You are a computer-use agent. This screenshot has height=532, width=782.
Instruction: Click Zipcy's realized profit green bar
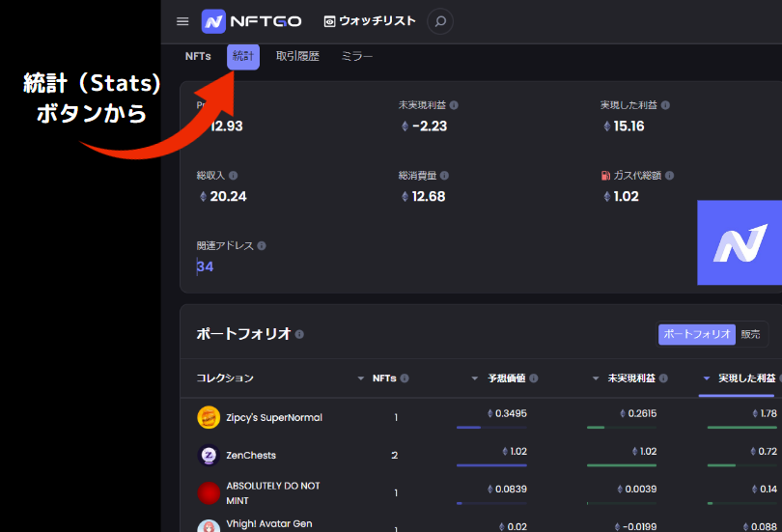pyautogui.click(x=742, y=428)
